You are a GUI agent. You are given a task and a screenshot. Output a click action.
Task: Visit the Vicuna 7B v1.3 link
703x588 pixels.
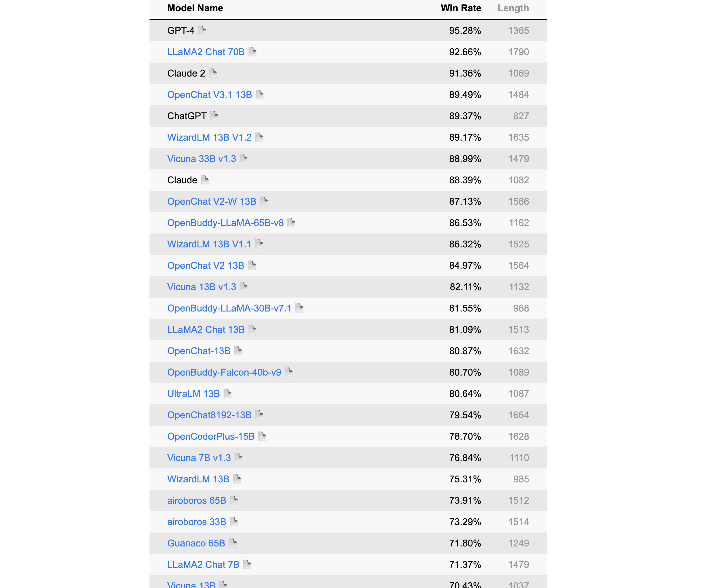(x=199, y=458)
